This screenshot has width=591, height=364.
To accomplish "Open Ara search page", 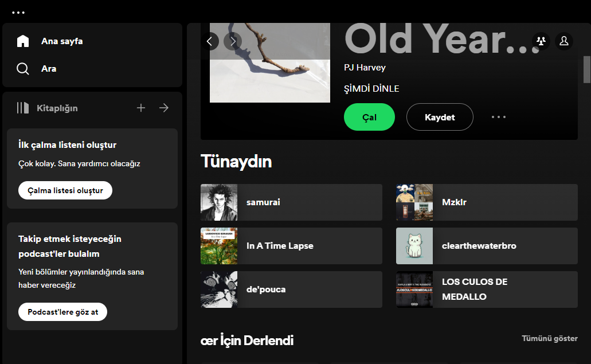I will click(49, 69).
